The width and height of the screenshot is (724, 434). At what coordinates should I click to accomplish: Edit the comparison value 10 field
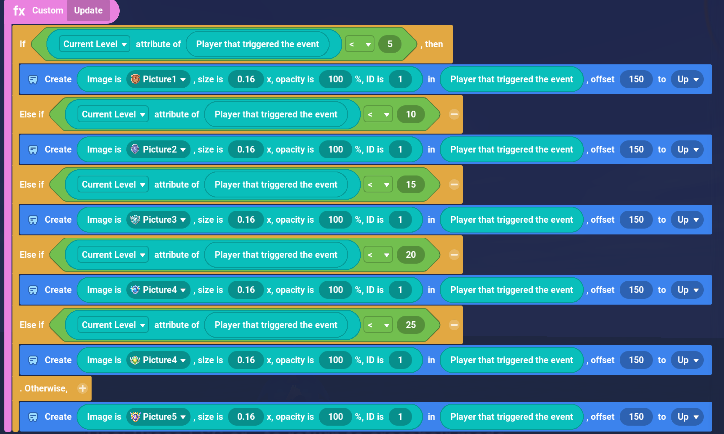point(410,115)
